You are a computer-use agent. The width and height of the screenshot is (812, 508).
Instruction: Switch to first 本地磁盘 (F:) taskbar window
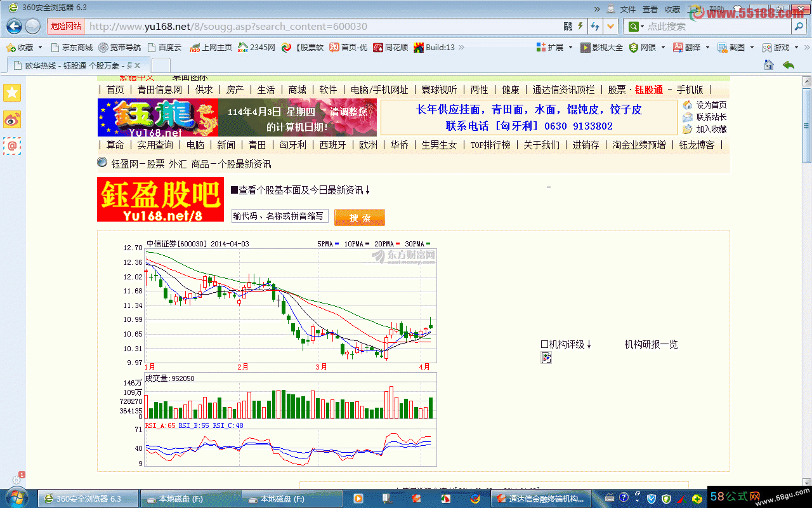point(190,498)
